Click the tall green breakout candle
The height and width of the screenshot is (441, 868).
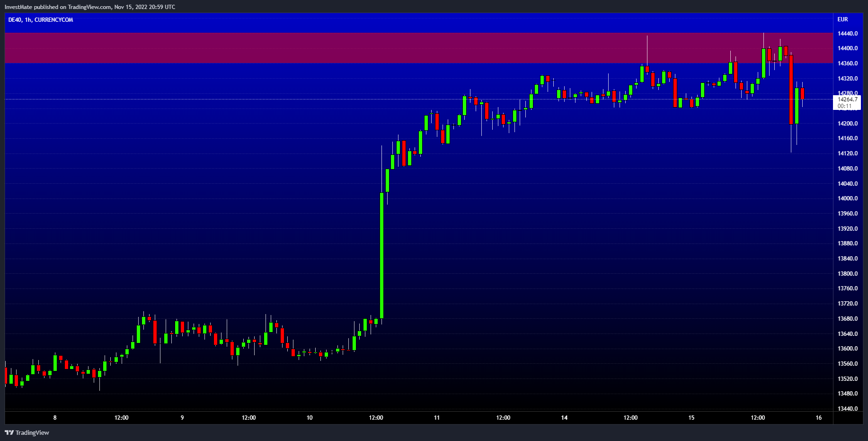[381, 255]
